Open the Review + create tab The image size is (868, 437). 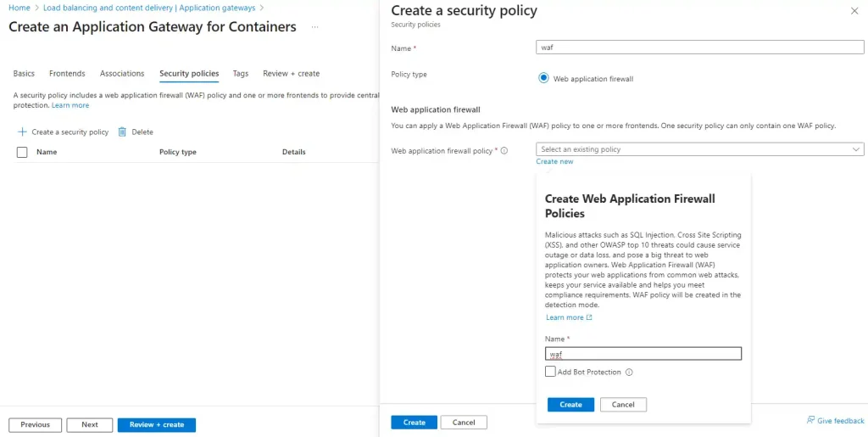pyautogui.click(x=291, y=74)
